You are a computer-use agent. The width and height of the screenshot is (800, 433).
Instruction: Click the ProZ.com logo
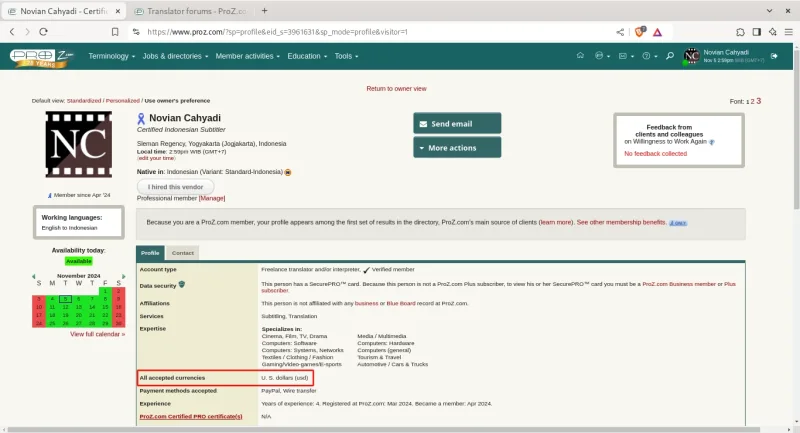pyautogui.click(x=42, y=57)
